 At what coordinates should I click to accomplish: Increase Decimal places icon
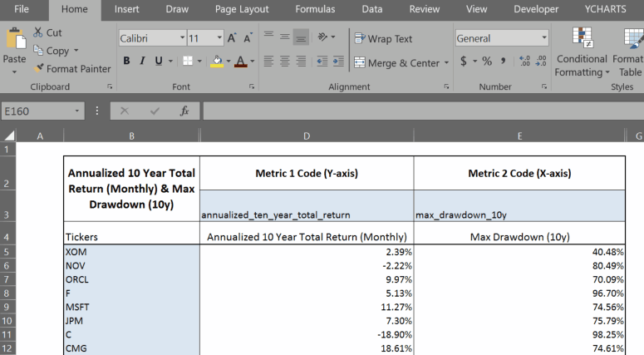525,62
